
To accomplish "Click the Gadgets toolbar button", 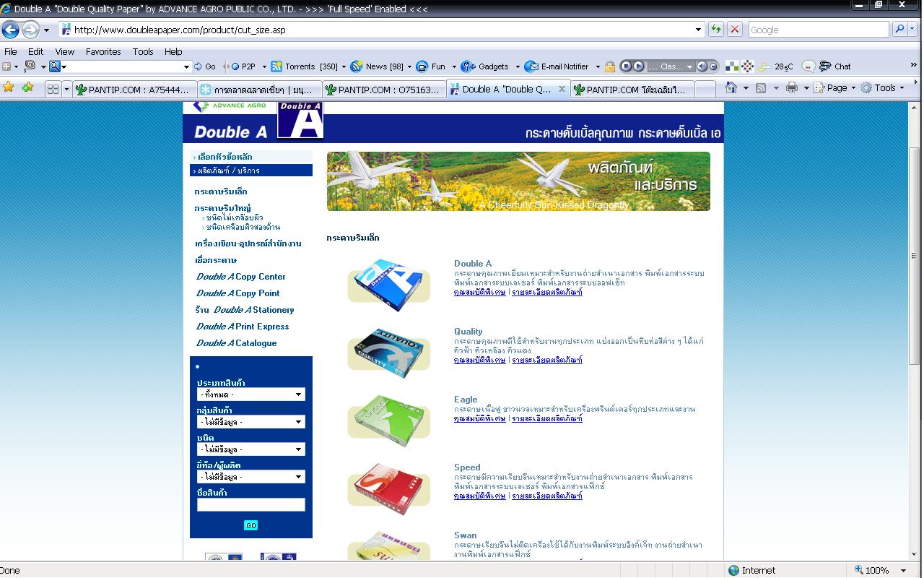I will 485,66.
